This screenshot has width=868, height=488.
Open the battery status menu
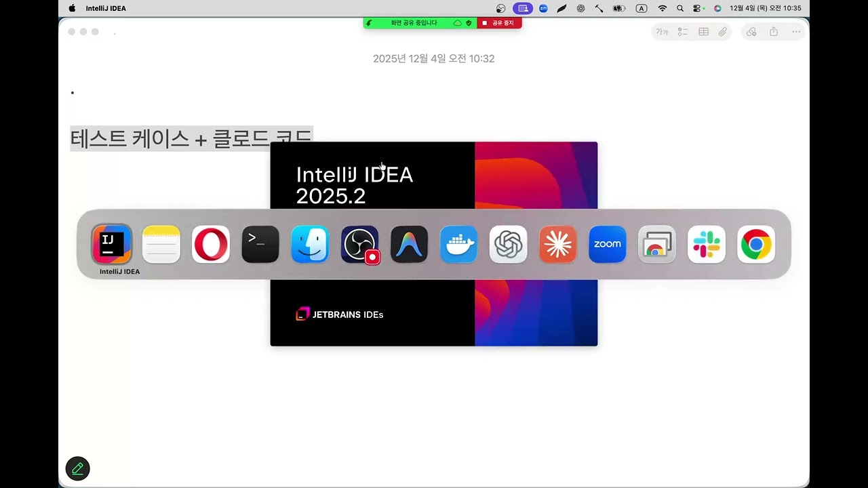pyautogui.click(x=619, y=8)
